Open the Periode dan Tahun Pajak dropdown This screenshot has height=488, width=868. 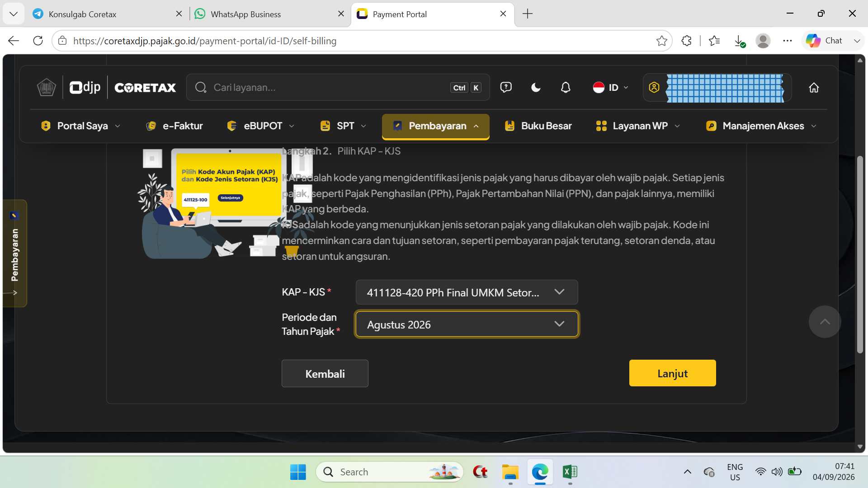(x=467, y=324)
